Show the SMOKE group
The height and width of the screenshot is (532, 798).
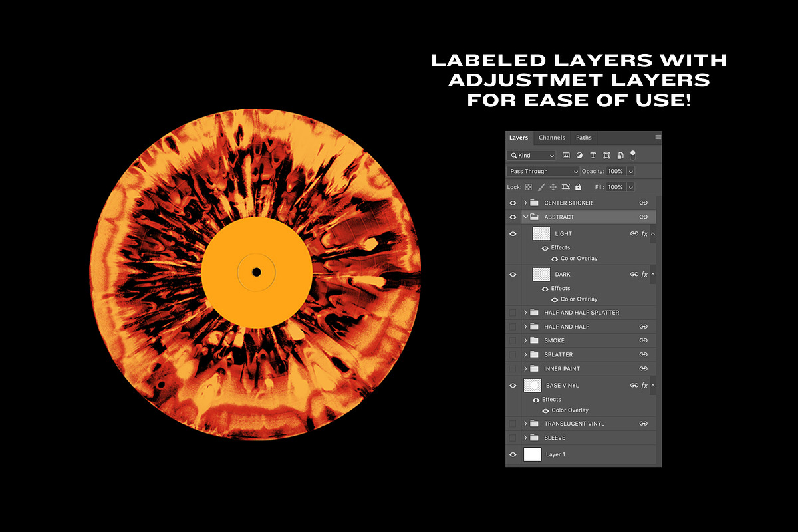pos(513,341)
